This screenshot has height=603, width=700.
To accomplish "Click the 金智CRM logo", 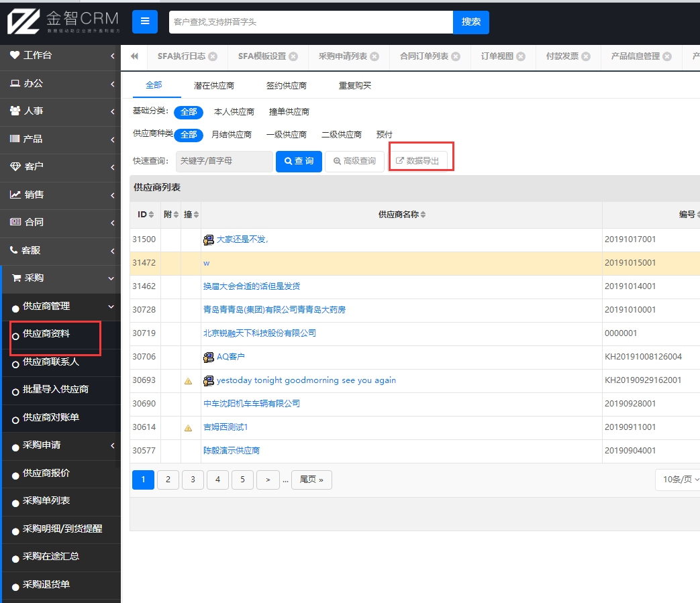I will coord(63,21).
